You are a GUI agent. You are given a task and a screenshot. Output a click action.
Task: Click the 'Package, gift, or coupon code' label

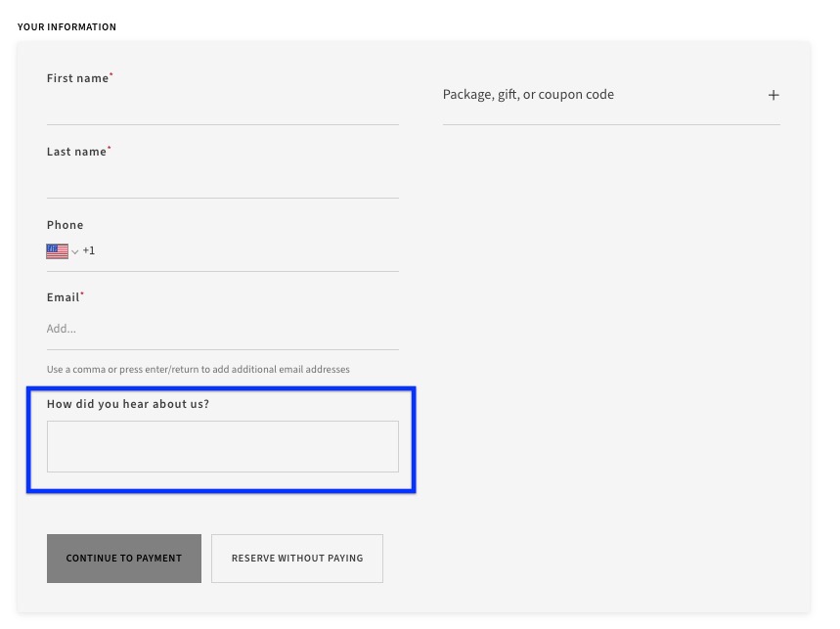coord(528,94)
